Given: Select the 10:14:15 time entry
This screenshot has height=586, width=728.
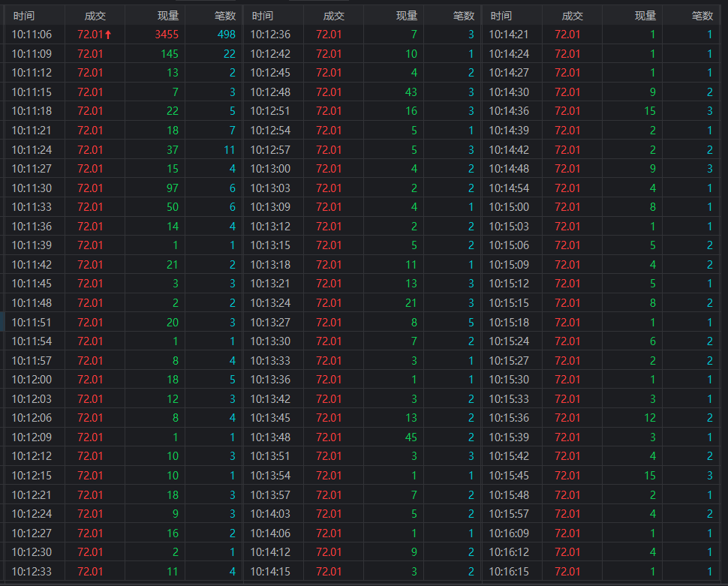Looking at the screenshot, I should click(x=270, y=572).
